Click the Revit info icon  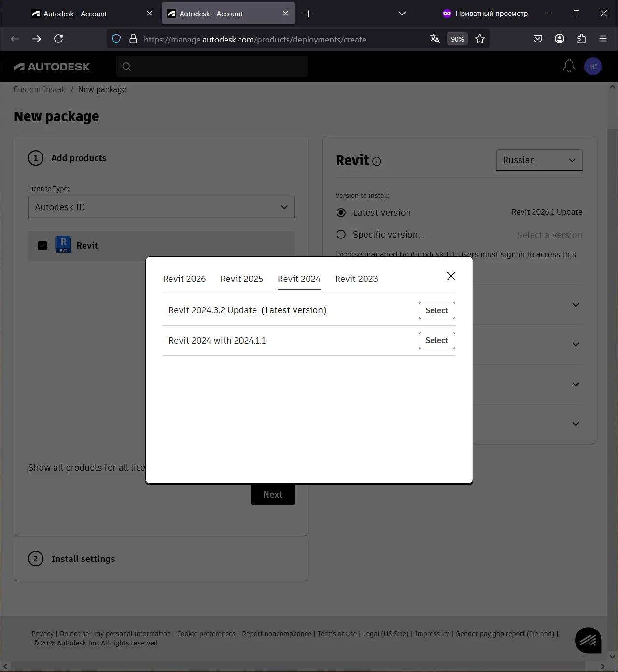click(377, 162)
